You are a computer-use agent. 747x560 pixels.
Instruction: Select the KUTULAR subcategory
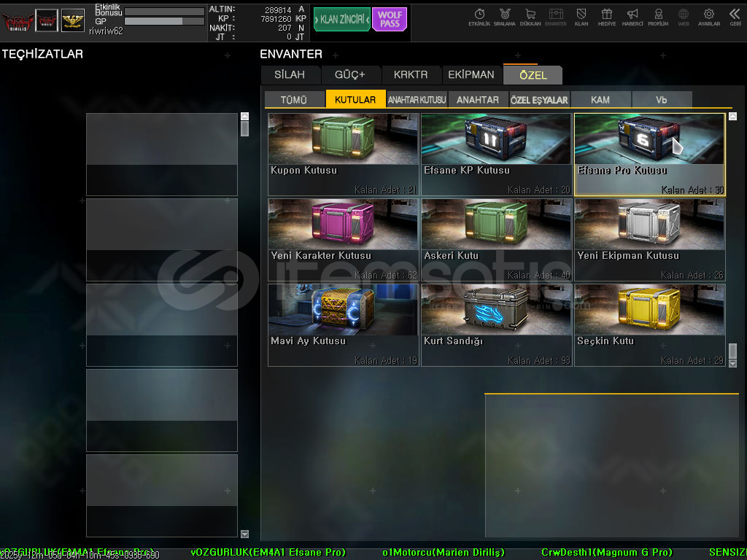pos(355,99)
